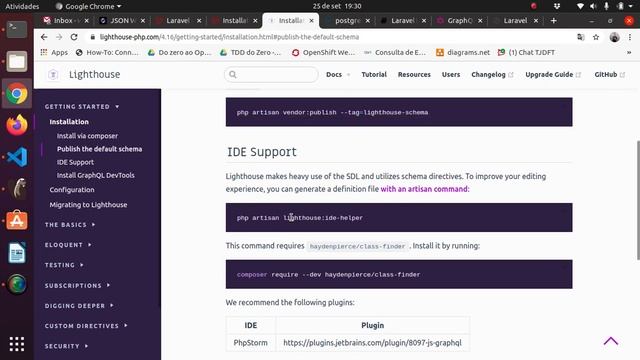Open the Activities overview
Screen dimensions: 640x360
click(22, 6)
